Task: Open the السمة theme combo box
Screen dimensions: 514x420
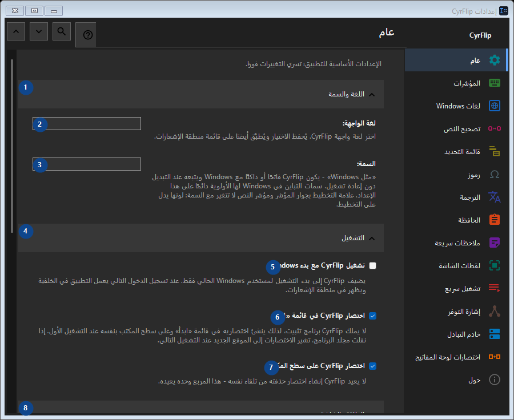Action: [x=87, y=164]
